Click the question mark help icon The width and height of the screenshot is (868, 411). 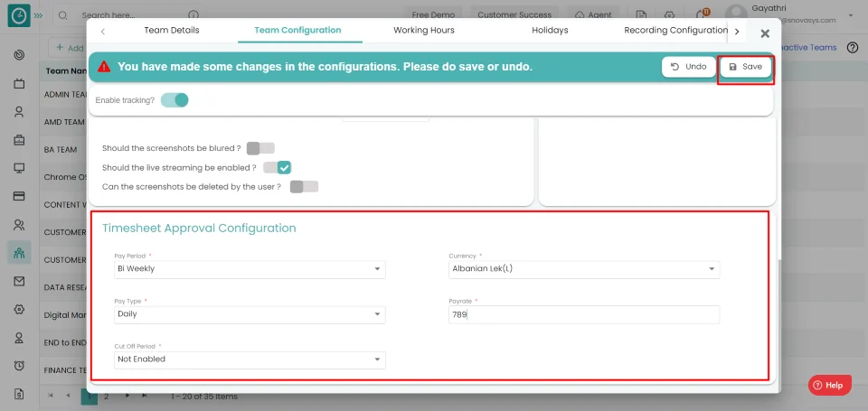(853, 48)
